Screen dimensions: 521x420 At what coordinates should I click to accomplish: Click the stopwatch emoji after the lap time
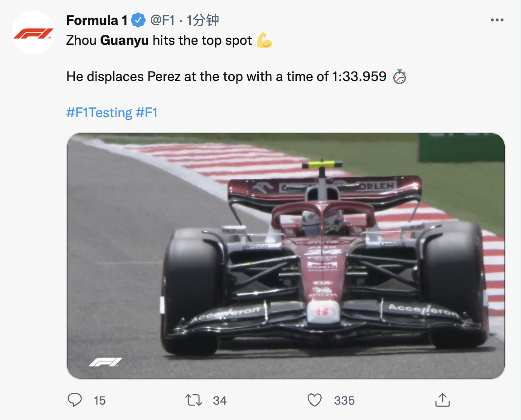(399, 77)
